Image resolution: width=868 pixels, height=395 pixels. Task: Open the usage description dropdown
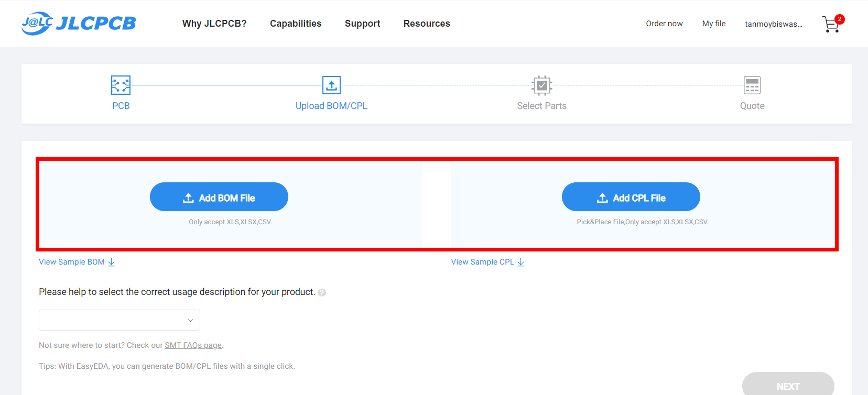click(x=120, y=320)
